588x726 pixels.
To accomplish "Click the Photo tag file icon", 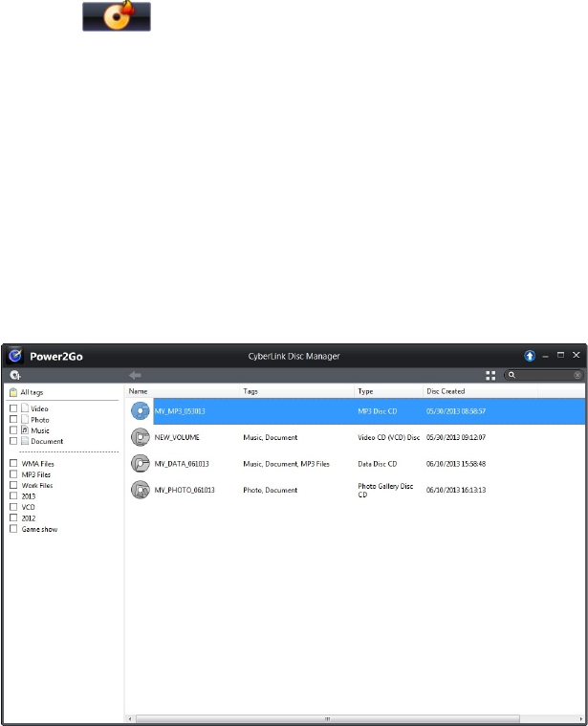I will click(25, 419).
